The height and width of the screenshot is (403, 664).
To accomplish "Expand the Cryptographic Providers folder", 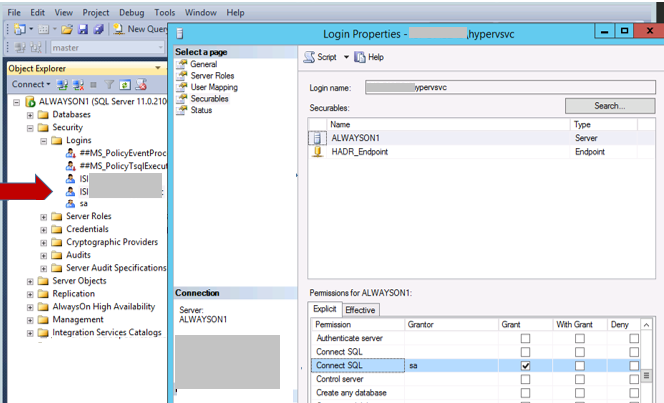I will [x=44, y=243].
